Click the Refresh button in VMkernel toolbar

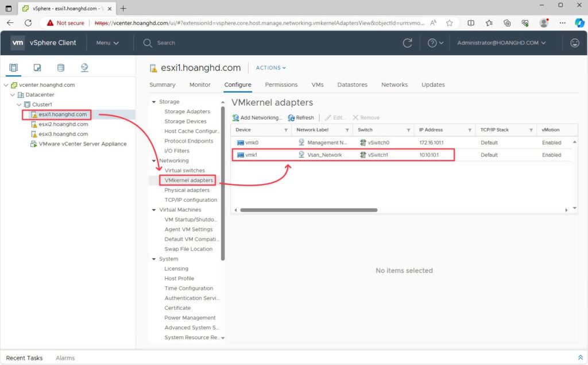tap(301, 117)
